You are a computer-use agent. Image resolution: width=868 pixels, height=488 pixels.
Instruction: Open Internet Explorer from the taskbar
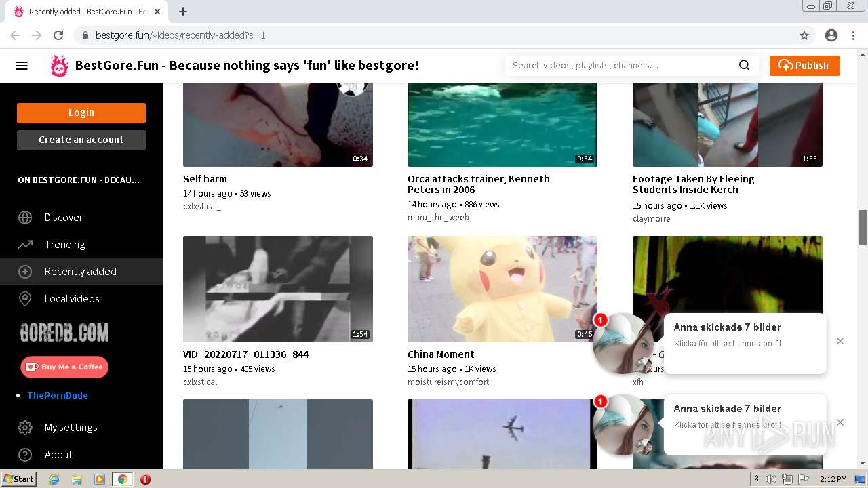pos(54,479)
